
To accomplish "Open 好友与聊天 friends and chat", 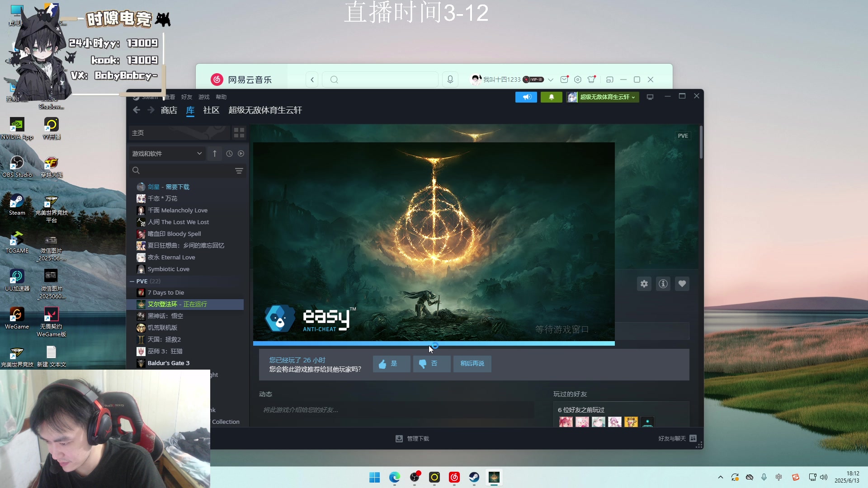I will click(x=677, y=439).
